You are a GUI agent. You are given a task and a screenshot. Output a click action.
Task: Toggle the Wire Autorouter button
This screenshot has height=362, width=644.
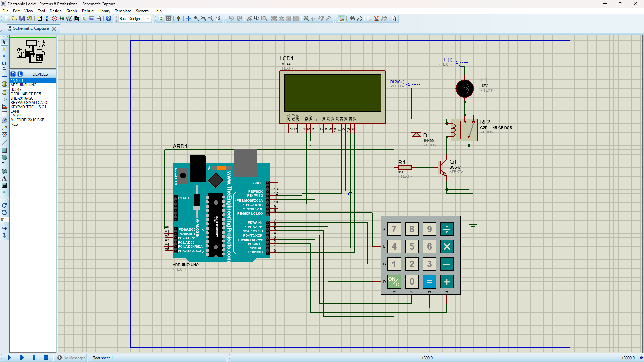point(342,18)
